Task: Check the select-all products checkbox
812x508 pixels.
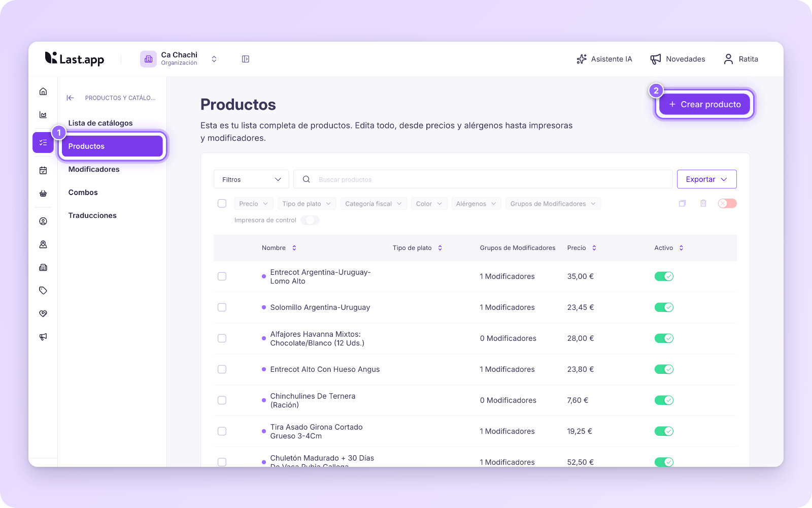Action: pos(222,203)
